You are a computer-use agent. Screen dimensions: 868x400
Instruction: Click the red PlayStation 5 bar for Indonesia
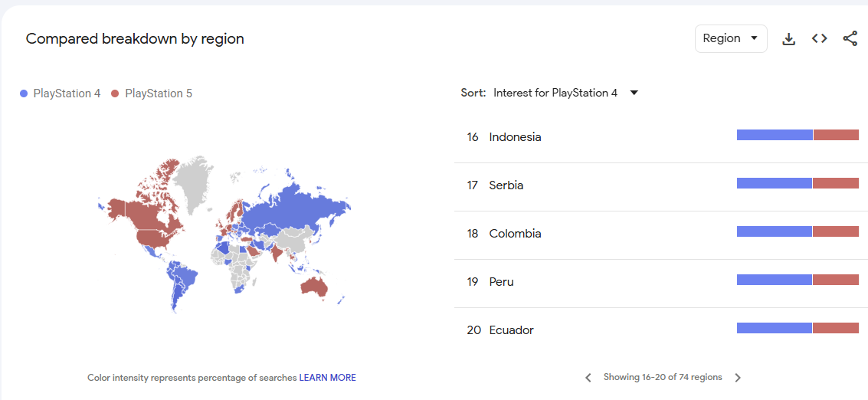836,135
